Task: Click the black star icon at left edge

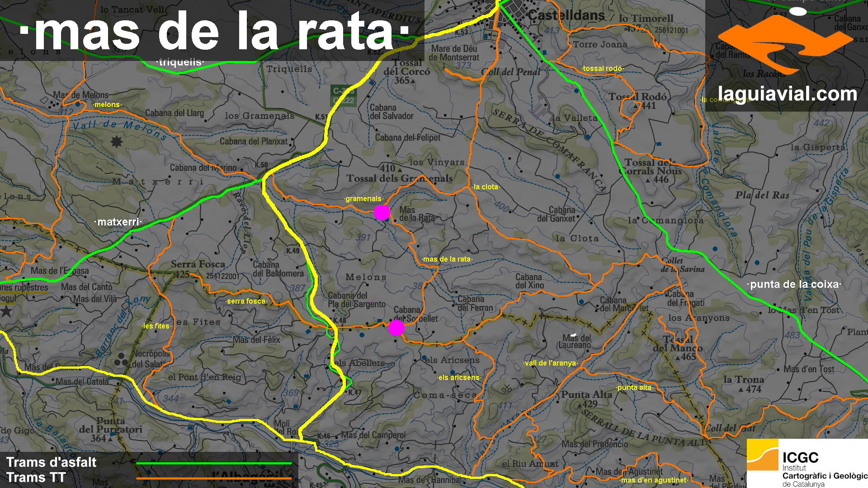Action: [x=6, y=311]
